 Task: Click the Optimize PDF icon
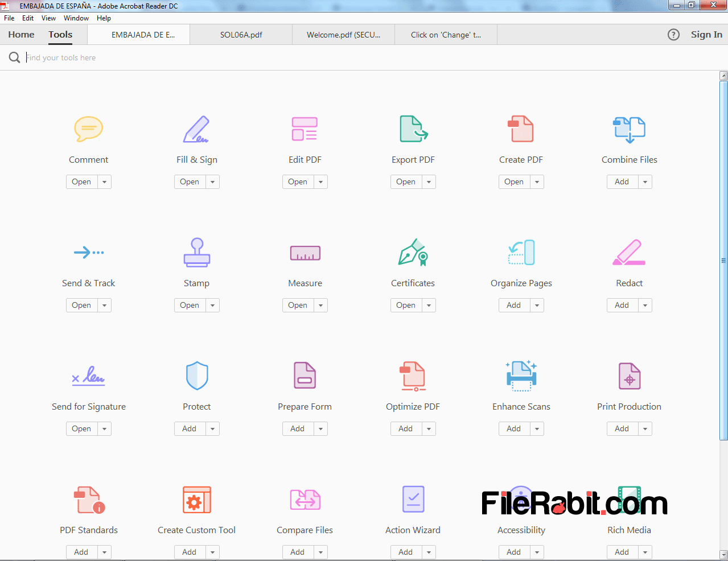[413, 376]
